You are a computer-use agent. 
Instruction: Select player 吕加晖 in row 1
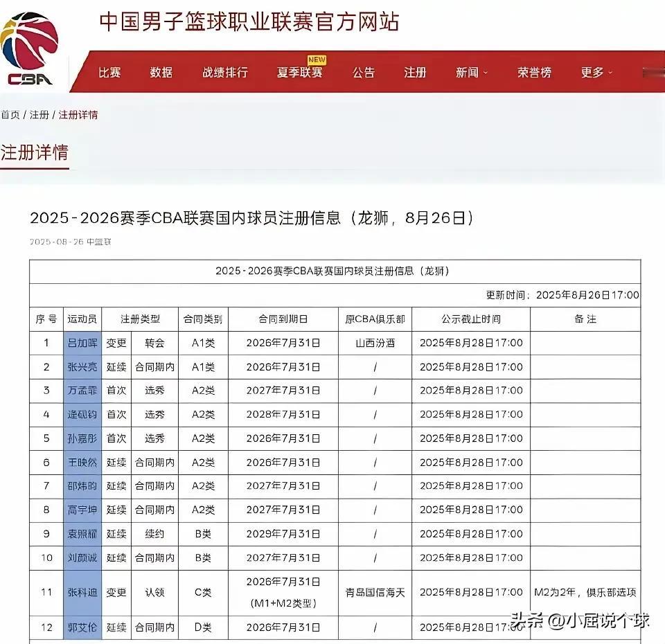point(82,343)
